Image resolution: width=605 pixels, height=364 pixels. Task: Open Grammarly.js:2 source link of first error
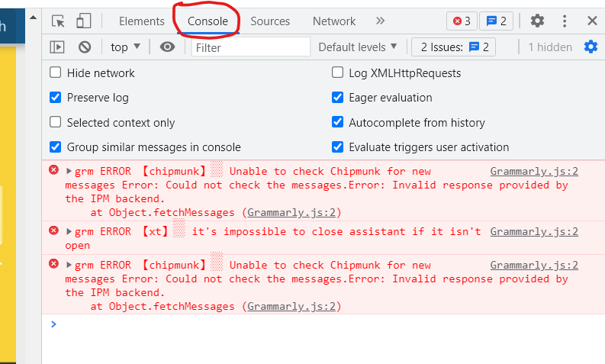[534, 171]
